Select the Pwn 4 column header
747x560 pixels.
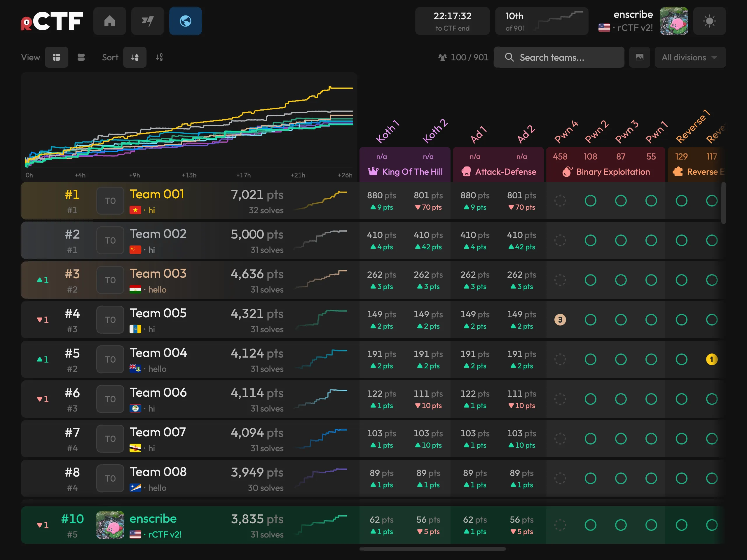click(566, 131)
